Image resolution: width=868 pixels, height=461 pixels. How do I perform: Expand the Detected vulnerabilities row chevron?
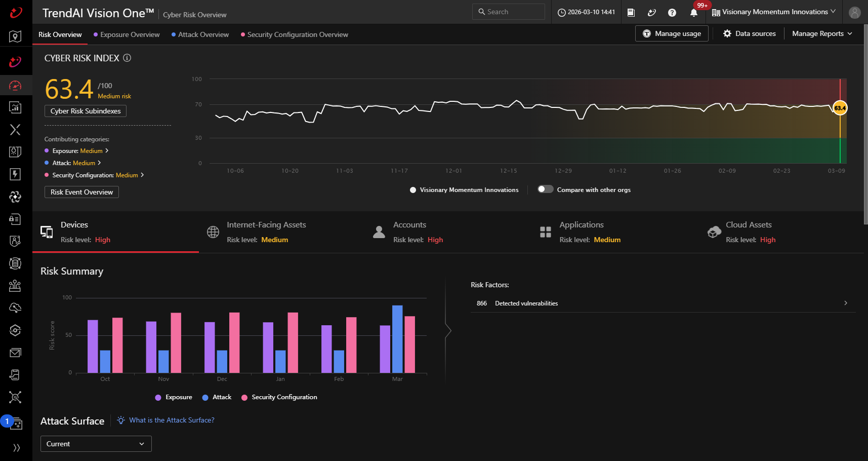(845, 303)
